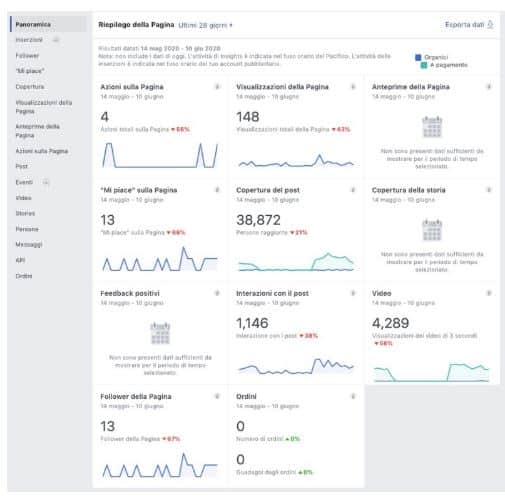505x498 pixels.
Task: Click the Copertura dei post card title
Action: click(x=268, y=190)
